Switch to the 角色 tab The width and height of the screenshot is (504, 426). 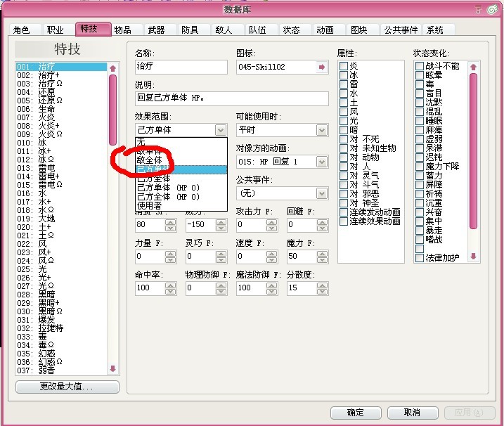[x=25, y=30]
